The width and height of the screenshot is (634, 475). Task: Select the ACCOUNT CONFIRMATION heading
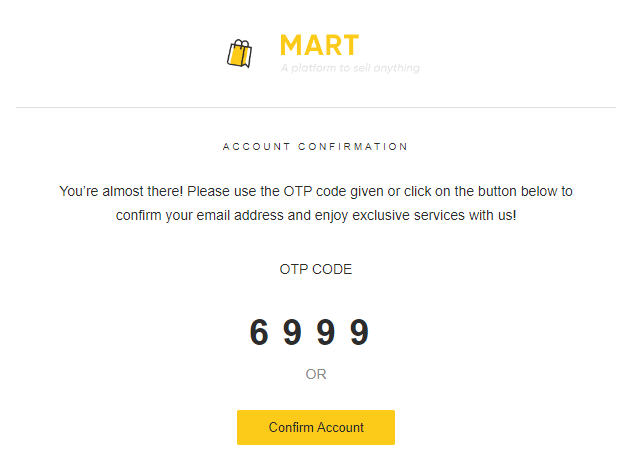point(316,147)
